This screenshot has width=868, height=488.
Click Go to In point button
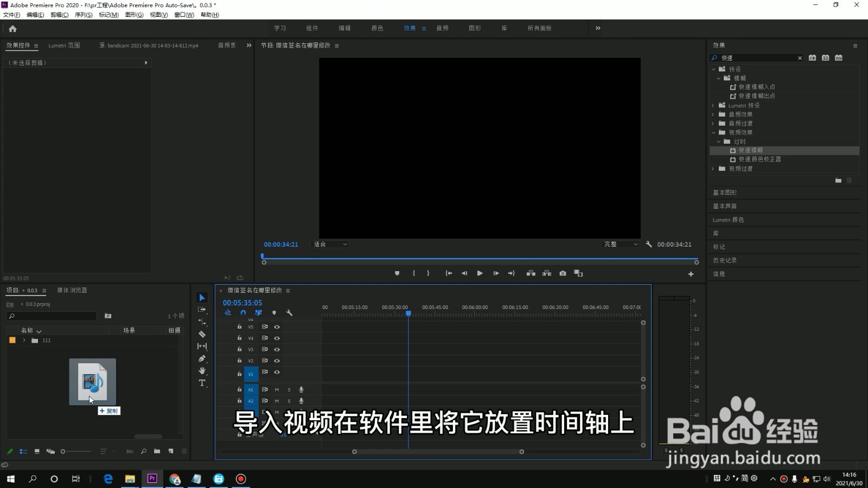pyautogui.click(x=449, y=273)
